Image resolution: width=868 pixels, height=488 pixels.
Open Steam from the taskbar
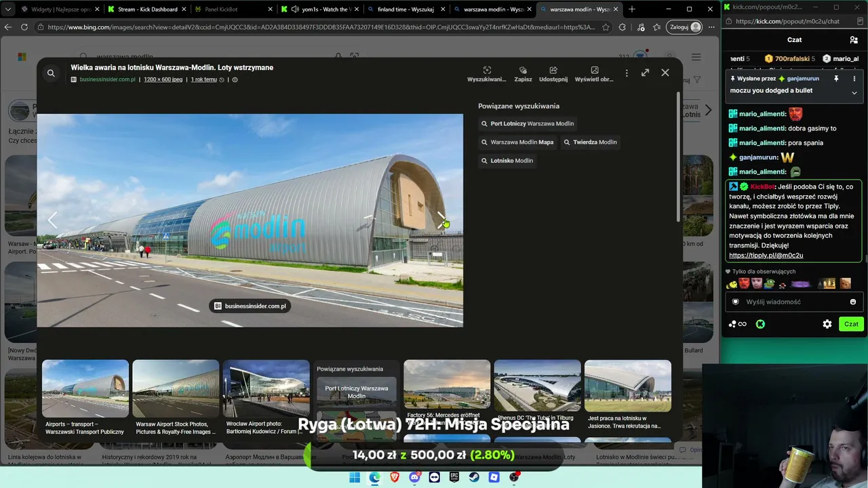[x=474, y=477]
